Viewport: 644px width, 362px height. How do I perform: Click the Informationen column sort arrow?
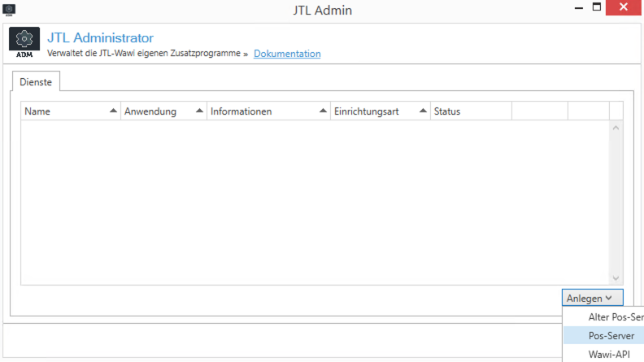[322, 111]
